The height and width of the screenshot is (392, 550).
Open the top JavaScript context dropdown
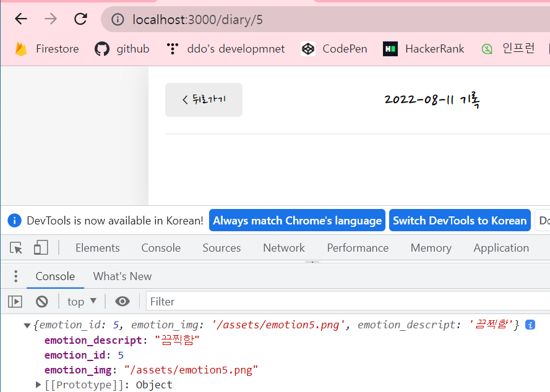82,302
